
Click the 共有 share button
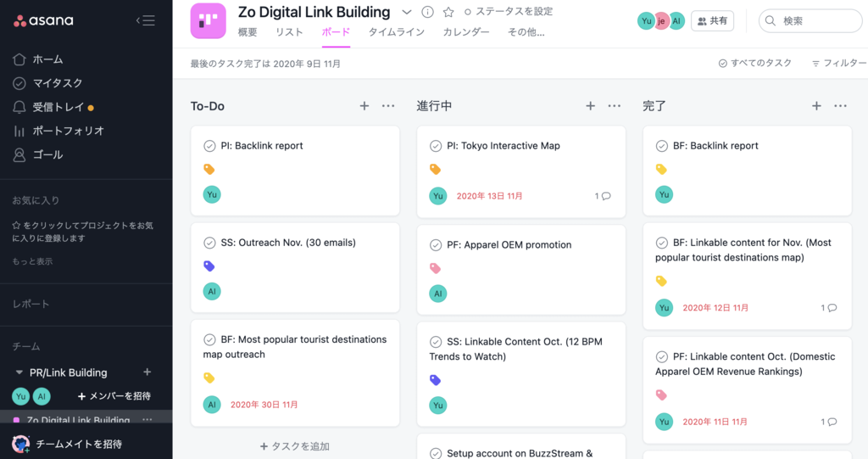[712, 21]
